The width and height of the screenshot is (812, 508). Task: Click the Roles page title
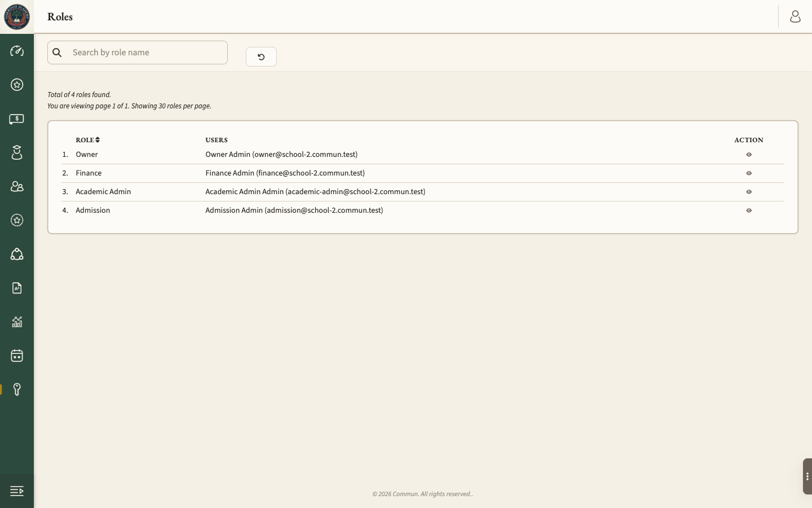pos(60,17)
